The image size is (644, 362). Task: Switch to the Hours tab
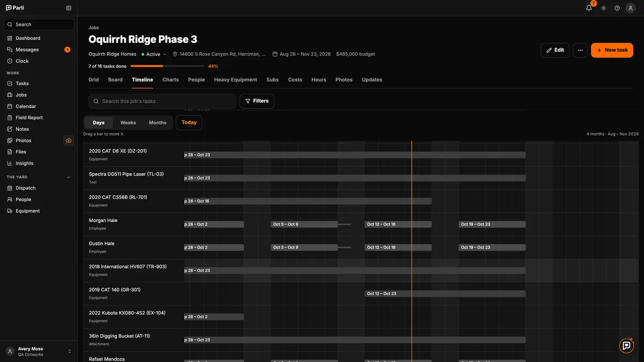tap(319, 79)
